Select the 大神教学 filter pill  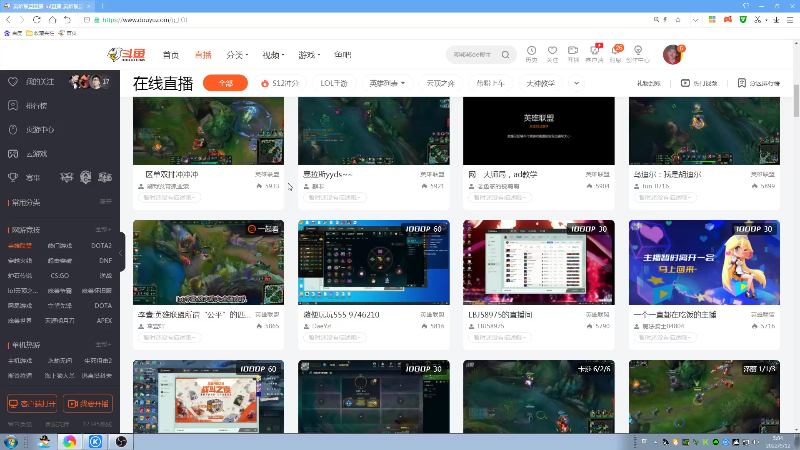coord(540,83)
